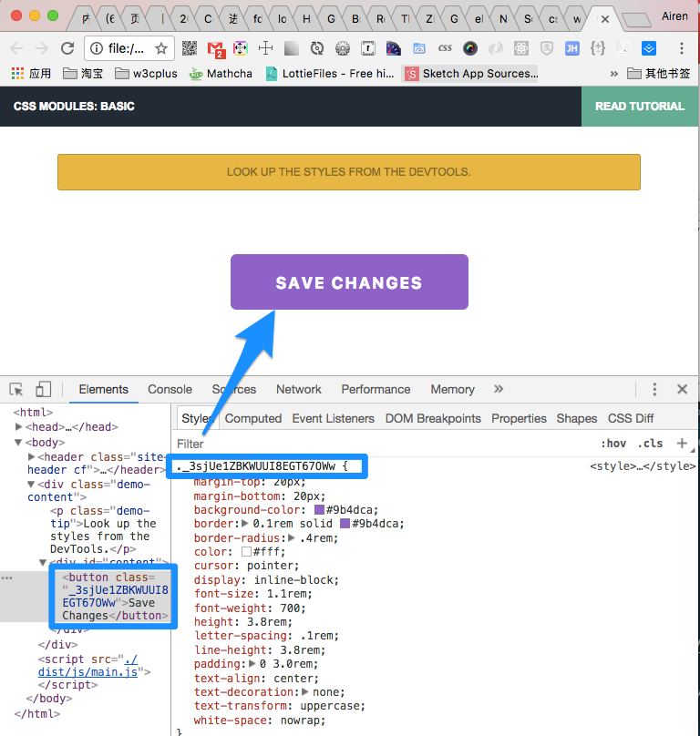Click the white #fff color swatch
700x736 pixels.
pos(247,551)
